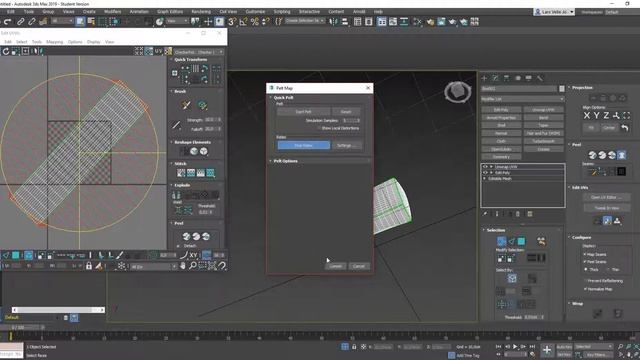Click the object color swatch beside name
Screen dimensions: 640x360
pos(562,89)
